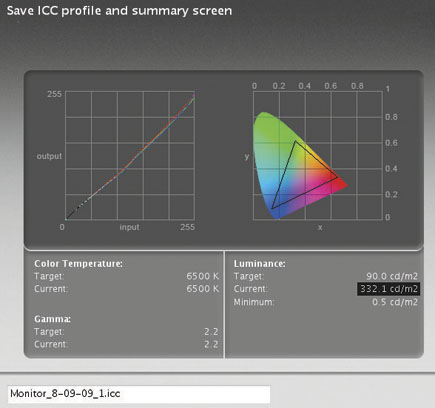Click the current color temperature 6500 K value

pos(203,289)
